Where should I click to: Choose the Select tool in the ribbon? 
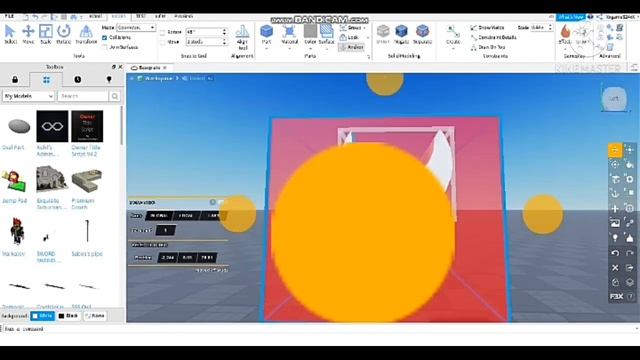[x=10, y=34]
